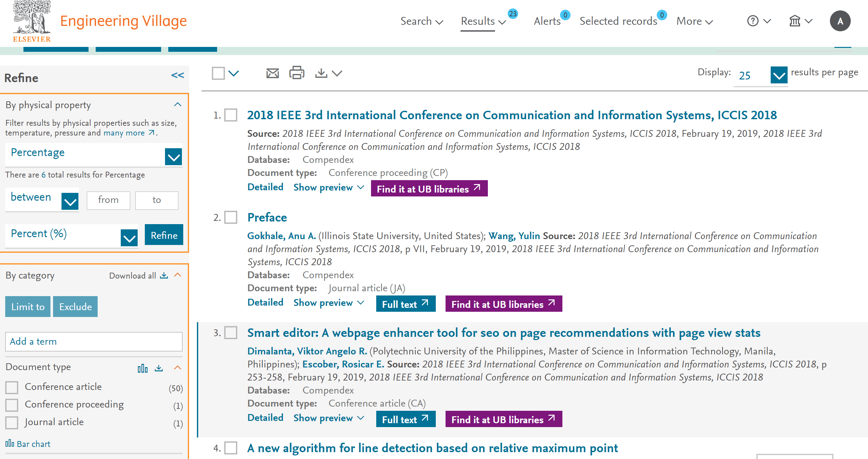Click the from value input field
Screen dimensions: 868x459
point(108,200)
